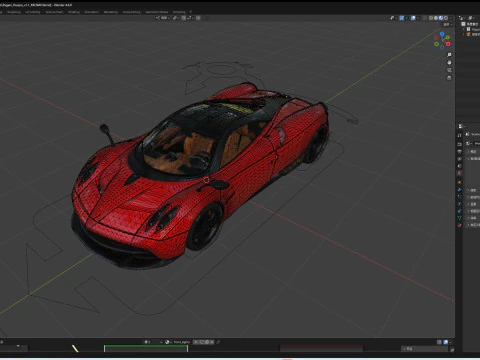Expand the overlays options dropdown arrow
480x360 pixels.
418,18
